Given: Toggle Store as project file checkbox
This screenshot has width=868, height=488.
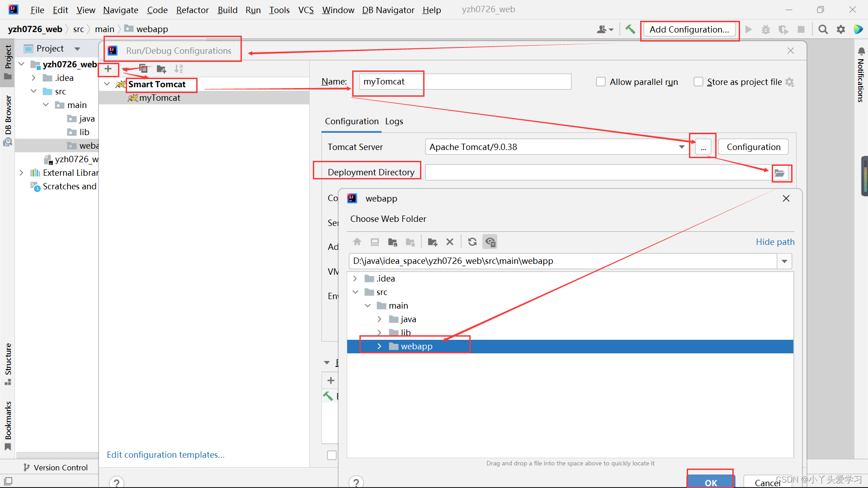Looking at the screenshot, I should click(x=698, y=82).
